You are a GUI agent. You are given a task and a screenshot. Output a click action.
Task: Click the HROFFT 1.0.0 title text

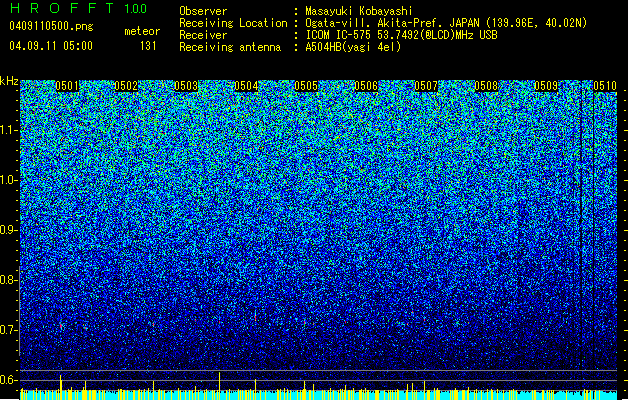pos(78,8)
